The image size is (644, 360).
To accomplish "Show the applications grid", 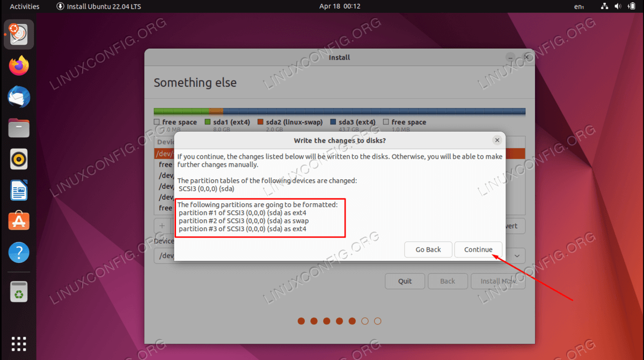I will (x=19, y=343).
